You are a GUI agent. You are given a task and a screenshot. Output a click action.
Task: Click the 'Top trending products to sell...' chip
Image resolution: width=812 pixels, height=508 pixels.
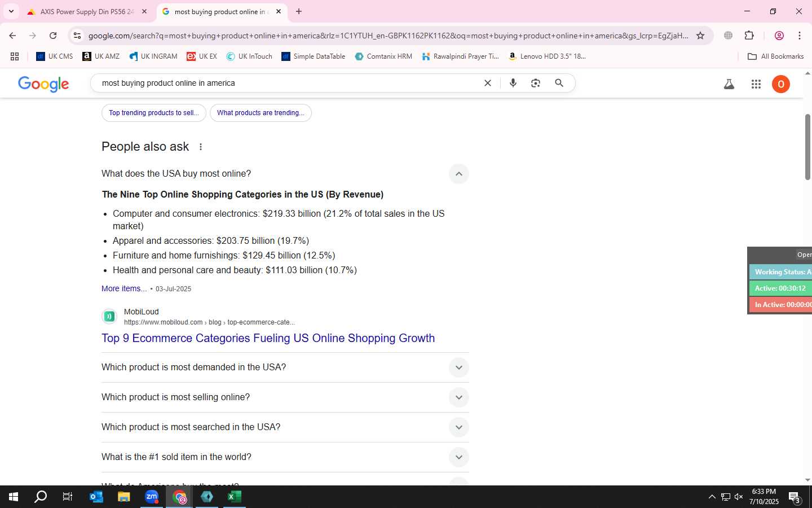[154, 113]
